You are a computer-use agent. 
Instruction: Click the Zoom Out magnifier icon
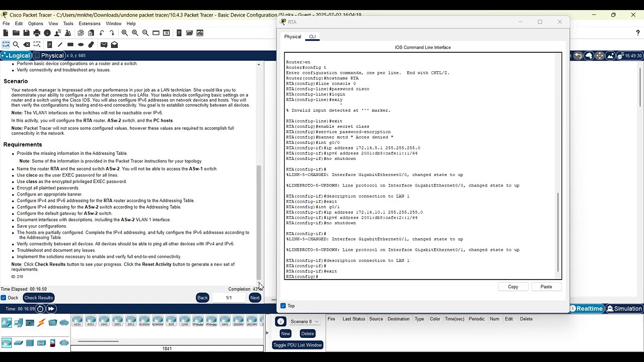[x=145, y=33]
